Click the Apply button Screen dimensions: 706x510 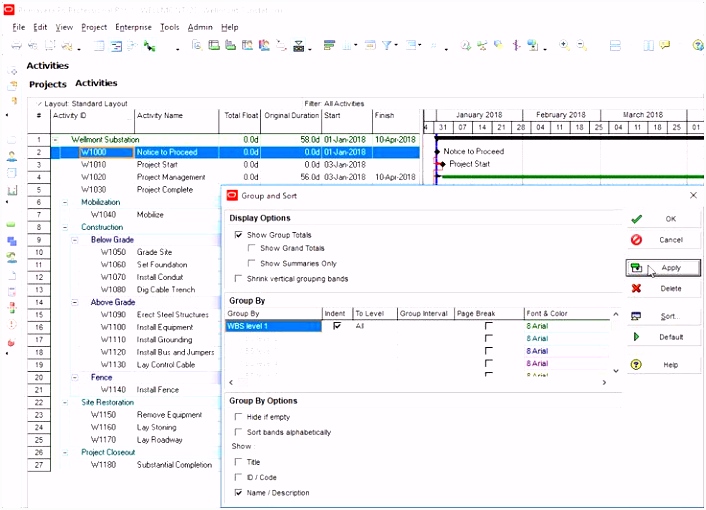tap(663, 267)
